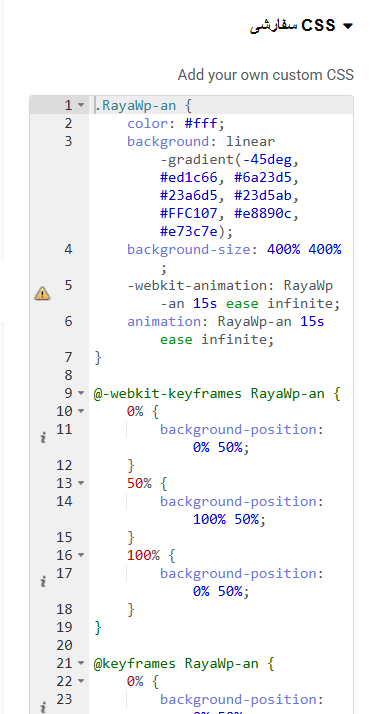
Task: Place cursor on the color: #fff line
Action: [x=176, y=123]
